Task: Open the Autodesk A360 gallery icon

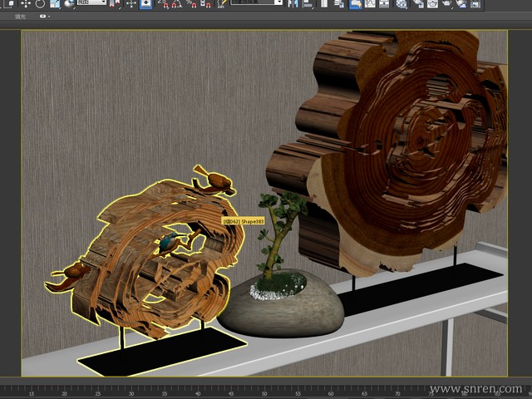Action: [475, 3]
